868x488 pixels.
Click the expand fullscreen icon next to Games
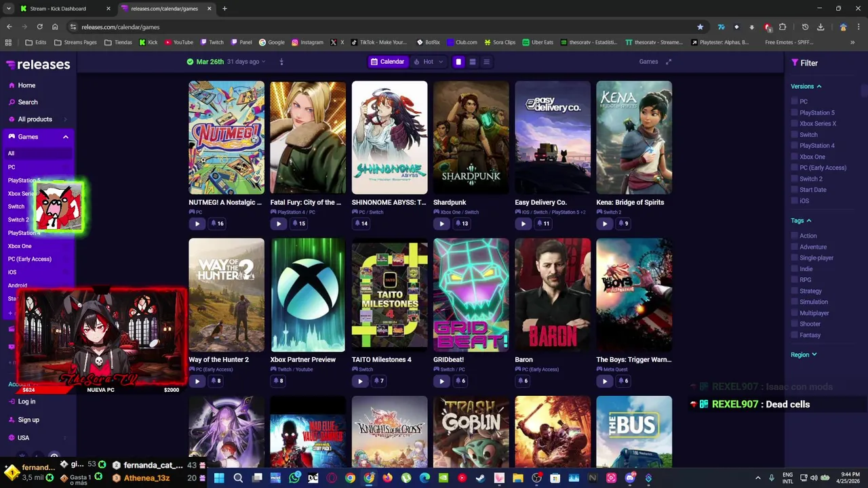pos(669,62)
